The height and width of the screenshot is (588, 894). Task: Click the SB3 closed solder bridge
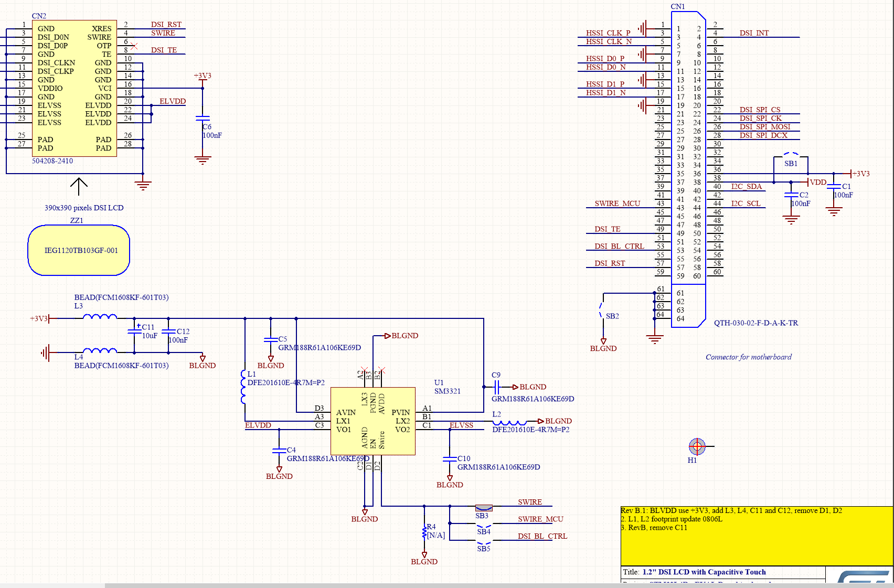click(483, 507)
